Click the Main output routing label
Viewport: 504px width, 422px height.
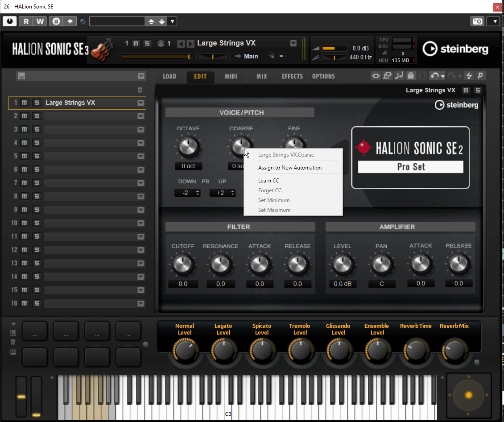coord(251,56)
